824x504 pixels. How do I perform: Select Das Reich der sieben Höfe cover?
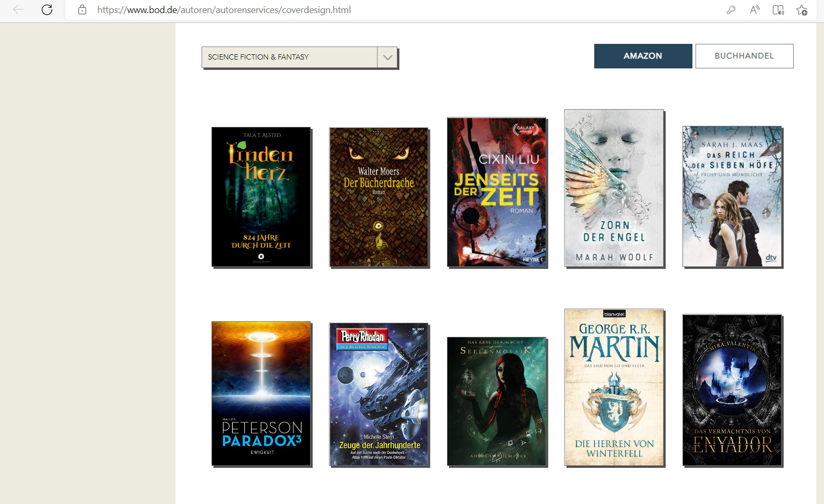click(732, 196)
